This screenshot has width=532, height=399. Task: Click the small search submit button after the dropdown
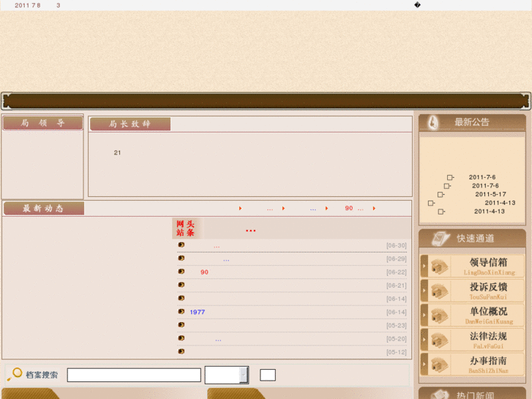pos(268,375)
